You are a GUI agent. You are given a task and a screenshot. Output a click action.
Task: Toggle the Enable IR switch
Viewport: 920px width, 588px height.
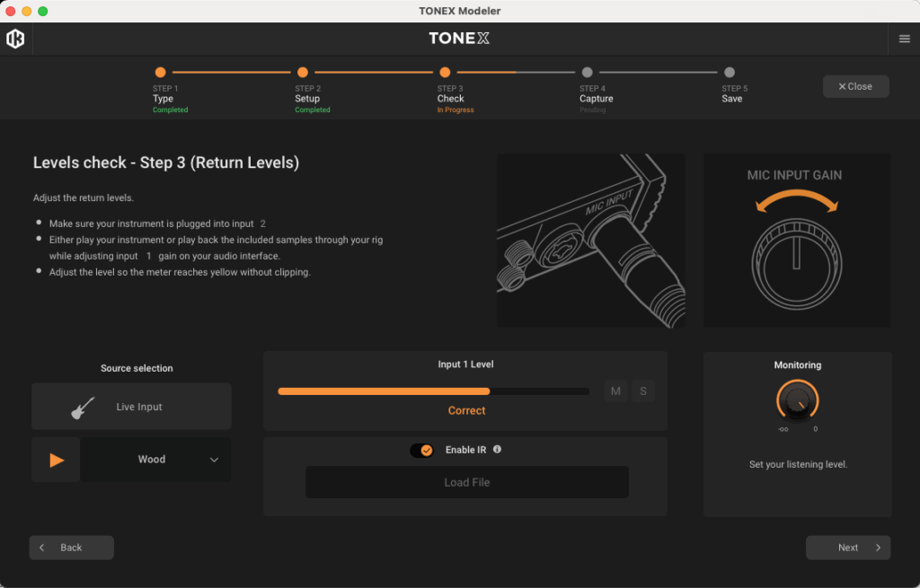click(421, 451)
